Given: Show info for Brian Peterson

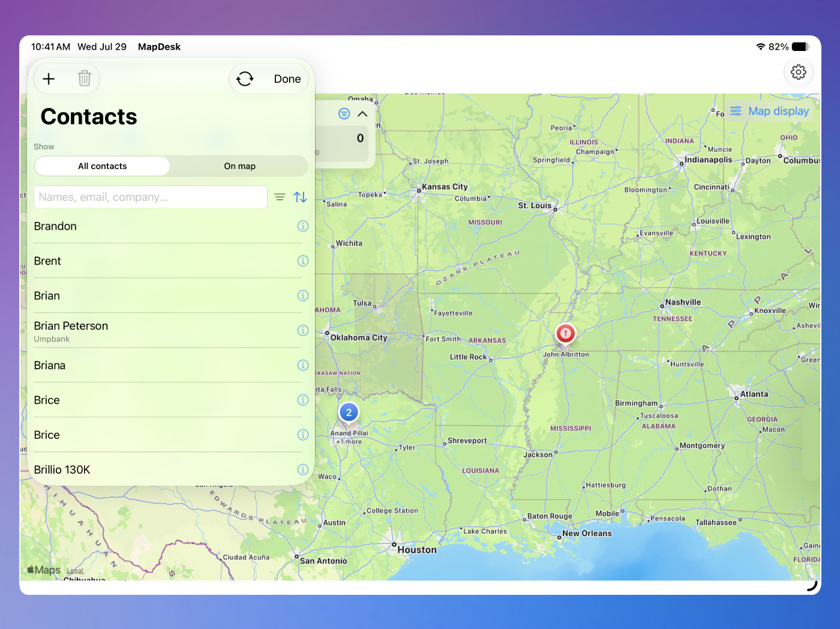Looking at the screenshot, I should (303, 330).
